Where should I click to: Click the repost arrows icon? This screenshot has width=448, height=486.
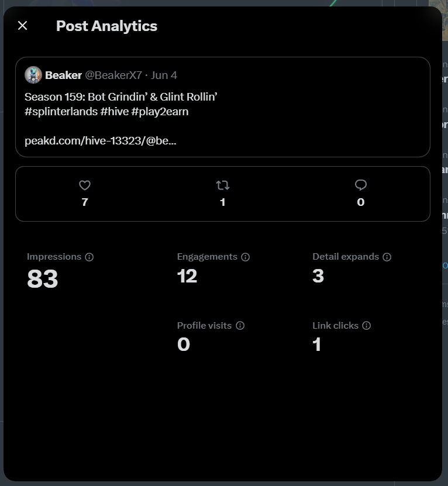(x=223, y=185)
